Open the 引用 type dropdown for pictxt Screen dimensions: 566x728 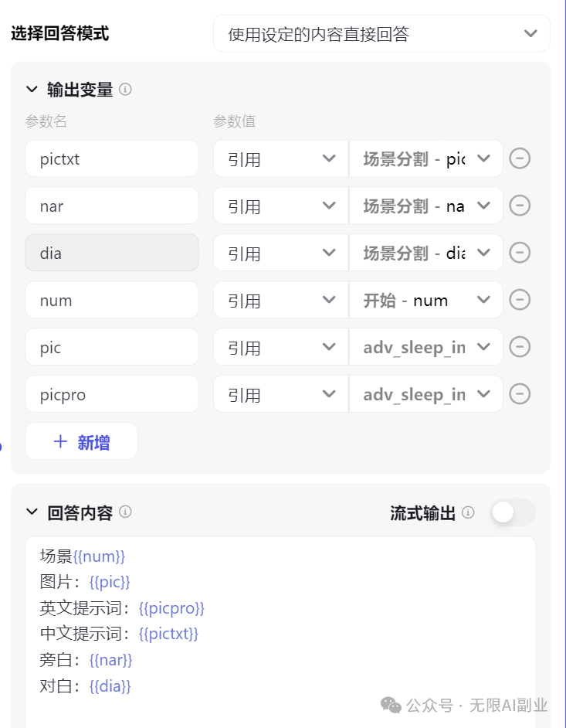pyautogui.click(x=280, y=158)
